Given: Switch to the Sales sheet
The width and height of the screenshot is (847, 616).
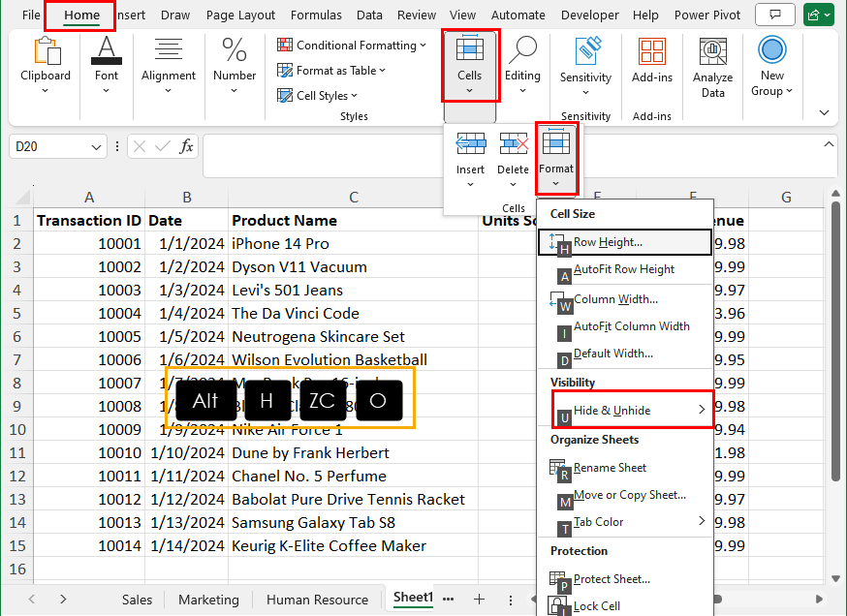Looking at the screenshot, I should (137, 600).
